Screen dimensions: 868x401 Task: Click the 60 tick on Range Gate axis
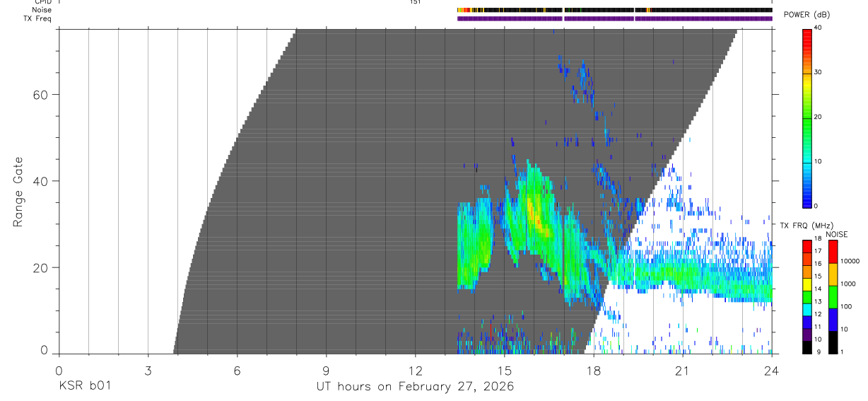click(39, 94)
